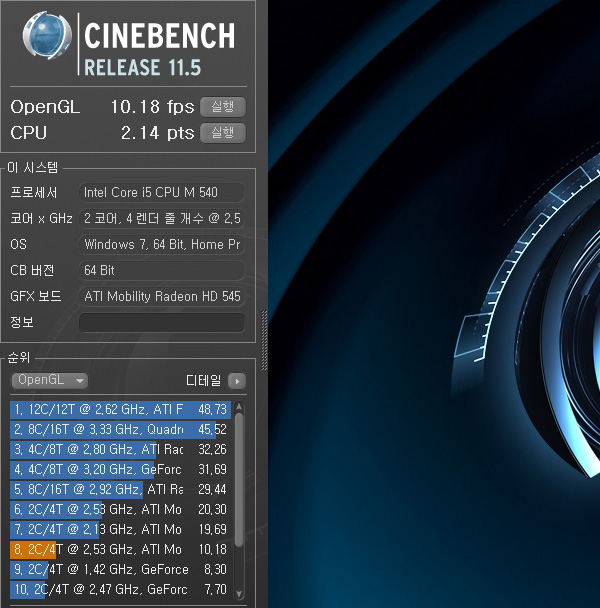
Task: Click the CPU 2.14 pts score value
Action: point(157,133)
